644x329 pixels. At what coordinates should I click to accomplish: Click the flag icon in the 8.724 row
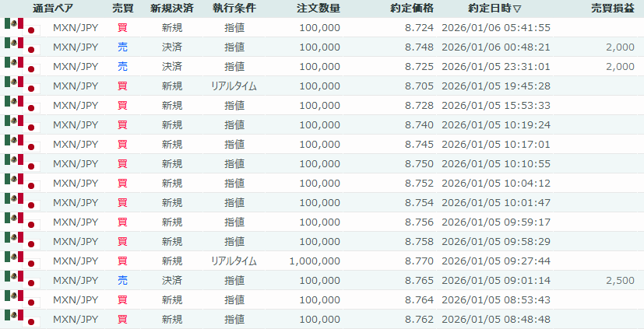[x=22, y=27]
